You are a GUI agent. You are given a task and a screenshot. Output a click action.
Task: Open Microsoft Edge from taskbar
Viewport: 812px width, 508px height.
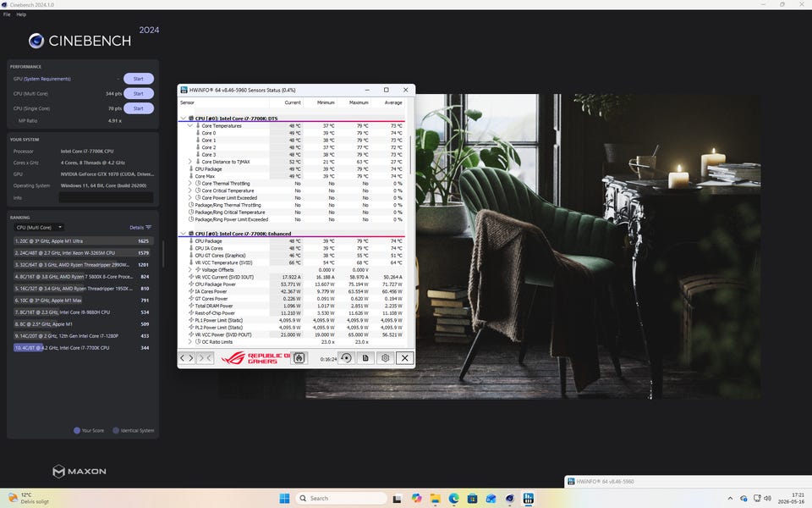pyautogui.click(x=453, y=498)
